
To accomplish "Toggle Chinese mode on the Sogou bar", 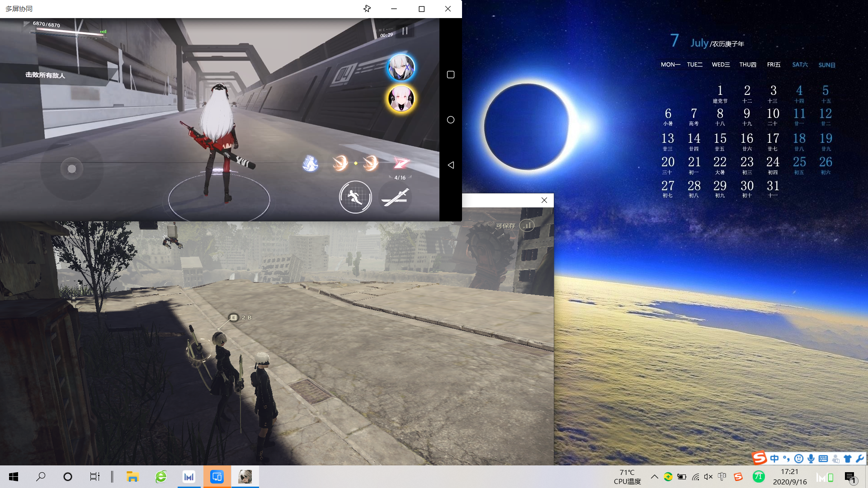I will pyautogui.click(x=774, y=459).
